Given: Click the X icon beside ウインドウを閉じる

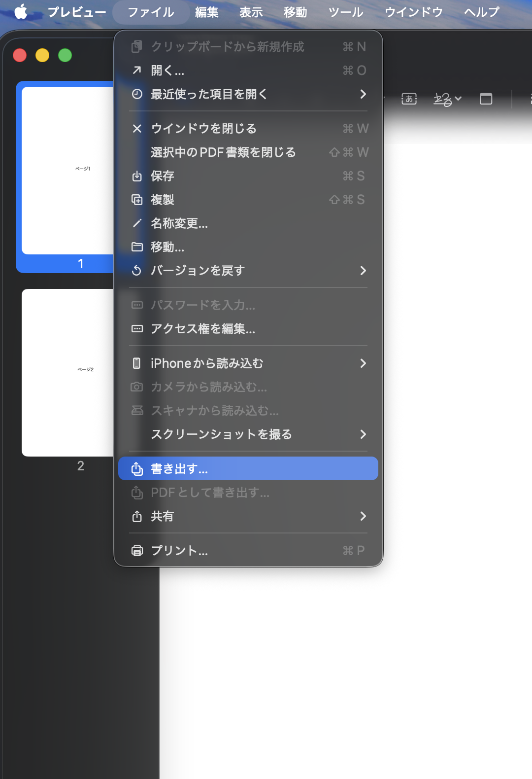Looking at the screenshot, I should tap(137, 129).
